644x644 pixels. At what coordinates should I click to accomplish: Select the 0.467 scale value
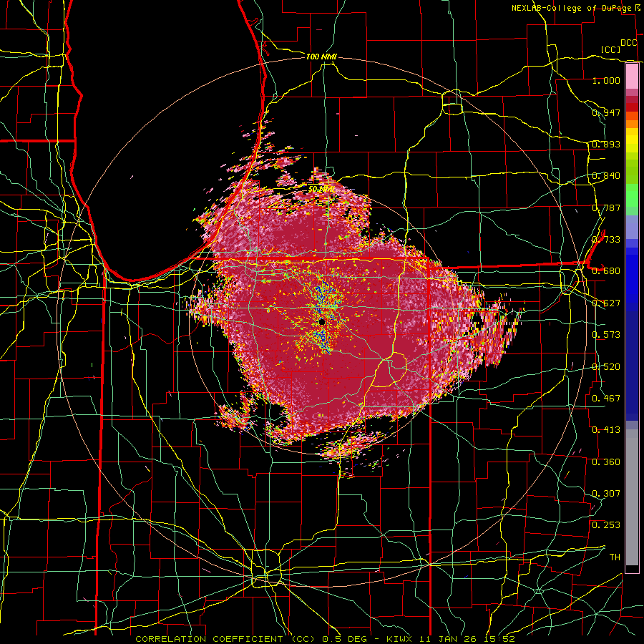[606, 399]
